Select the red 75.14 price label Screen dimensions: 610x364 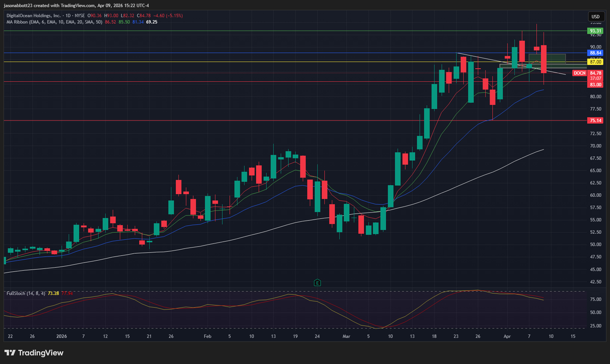(x=594, y=120)
